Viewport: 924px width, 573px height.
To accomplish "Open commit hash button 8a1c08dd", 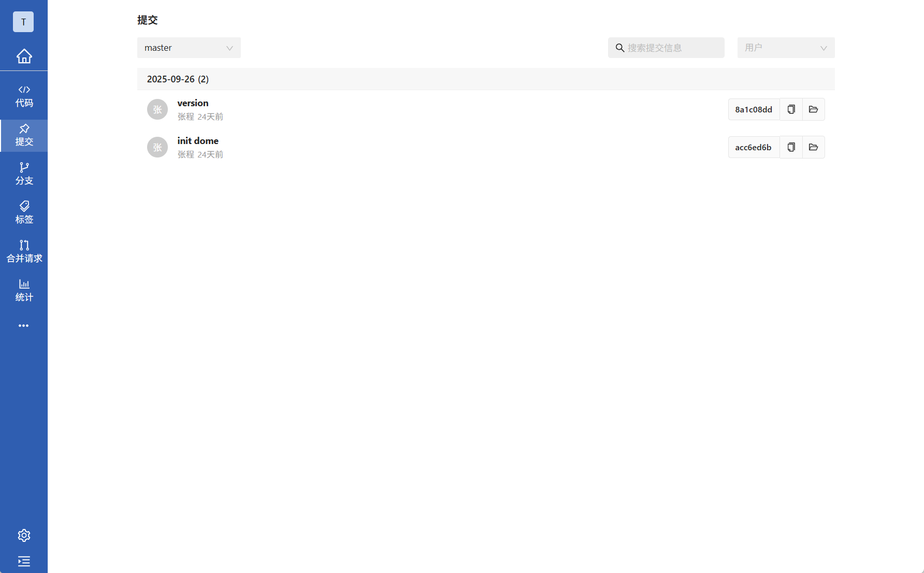I will (x=754, y=109).
